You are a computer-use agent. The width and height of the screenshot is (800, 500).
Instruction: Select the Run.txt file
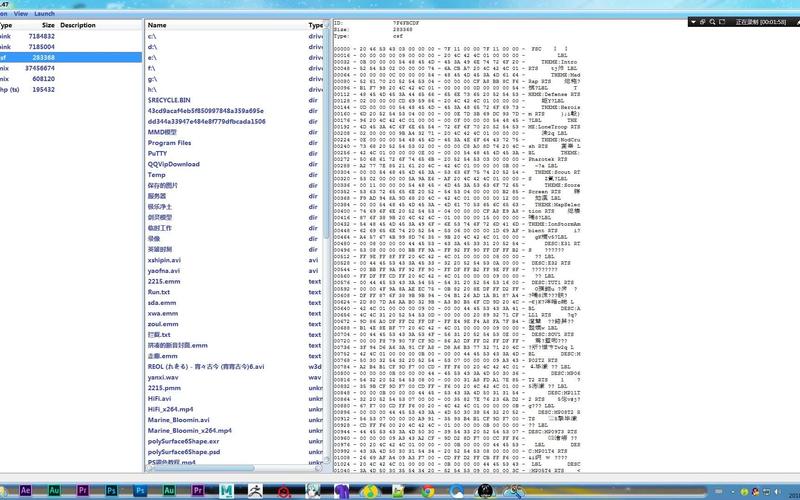click(159, 292)
